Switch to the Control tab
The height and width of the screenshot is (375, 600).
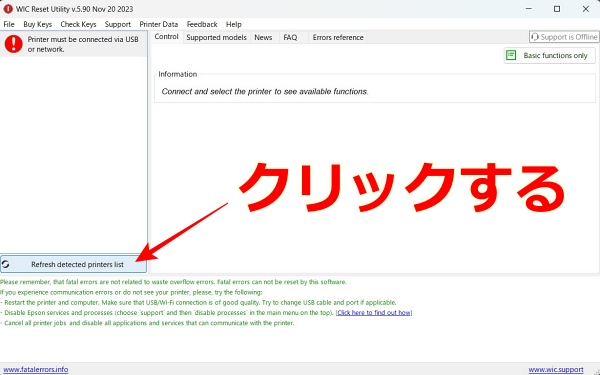click(166, 37)
